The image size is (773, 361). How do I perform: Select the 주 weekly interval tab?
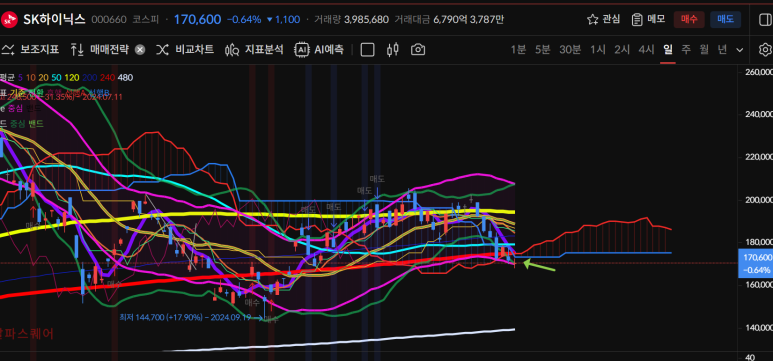point(686,49)
